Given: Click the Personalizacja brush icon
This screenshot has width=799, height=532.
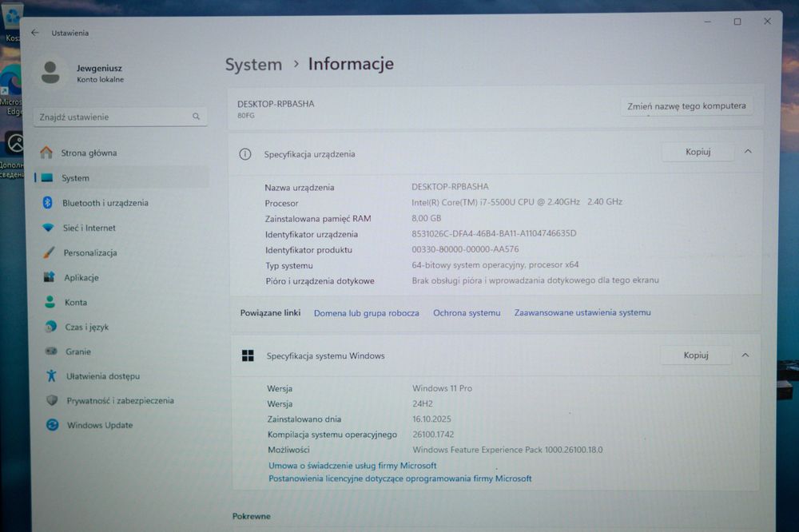Looking at the screenshot, I should click(49, 252).
